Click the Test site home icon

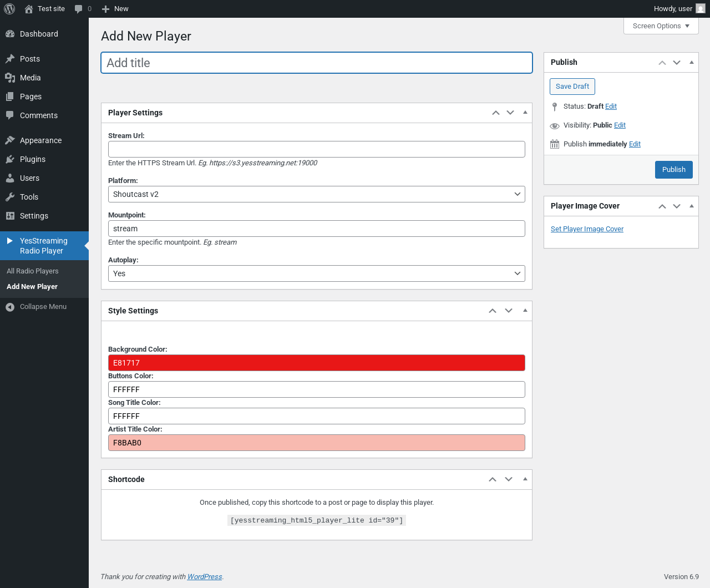(x=29, y=9)
